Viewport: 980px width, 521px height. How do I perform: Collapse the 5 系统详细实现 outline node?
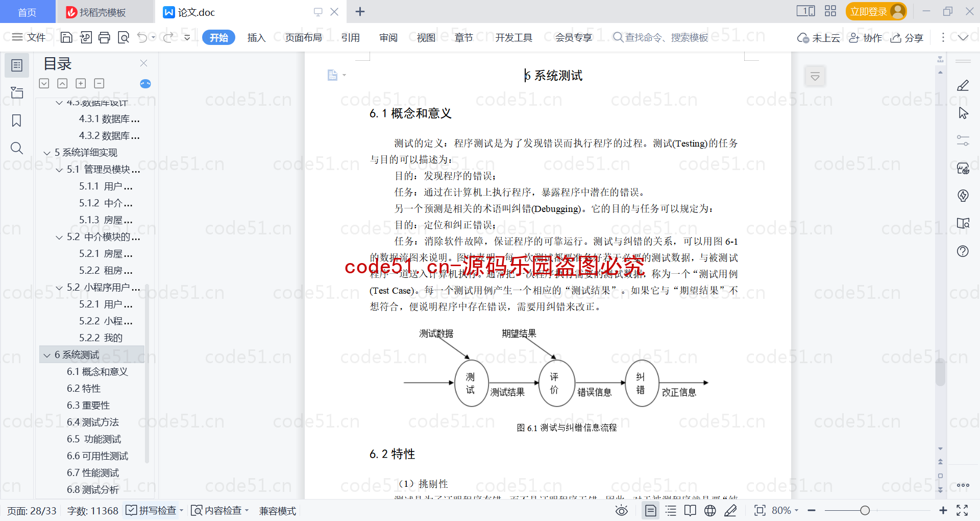click(x=47, y=153)
